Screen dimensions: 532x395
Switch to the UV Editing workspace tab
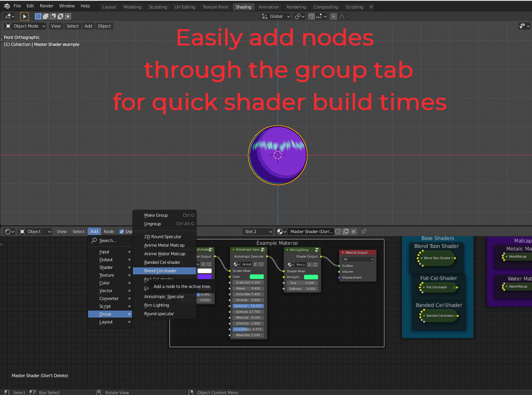pyautogui.click(x=185, y=7)
